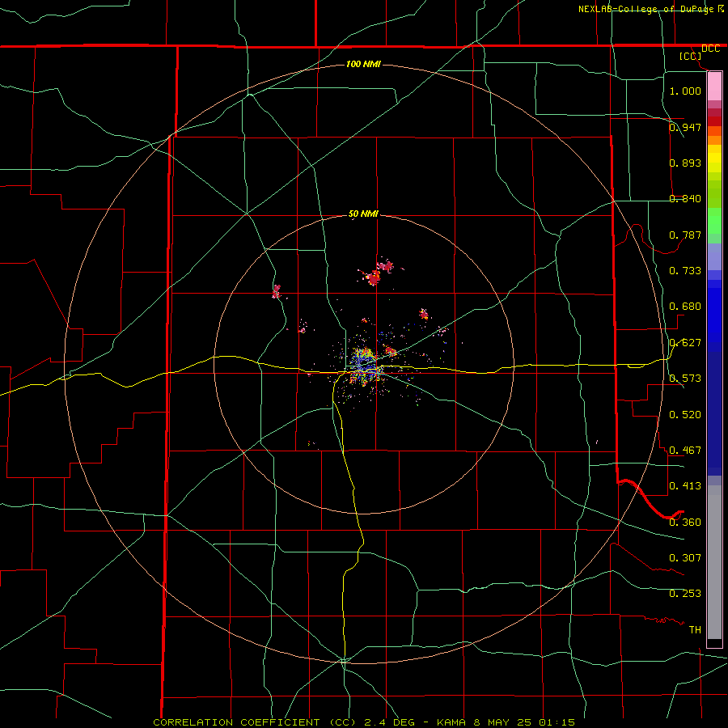Click the 100 NMI range ring label

pyautogui.click(x=363, y=64)
